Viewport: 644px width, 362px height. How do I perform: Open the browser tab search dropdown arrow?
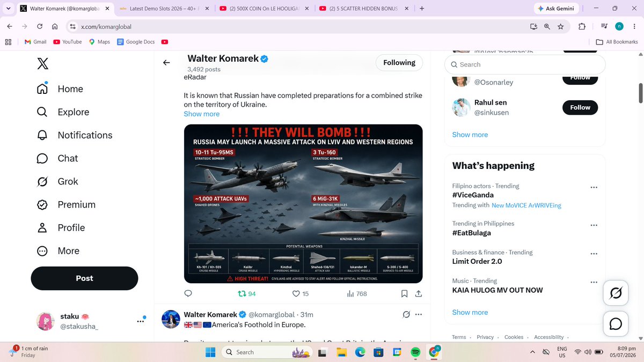pyautogui.click(x=8, y=9)
